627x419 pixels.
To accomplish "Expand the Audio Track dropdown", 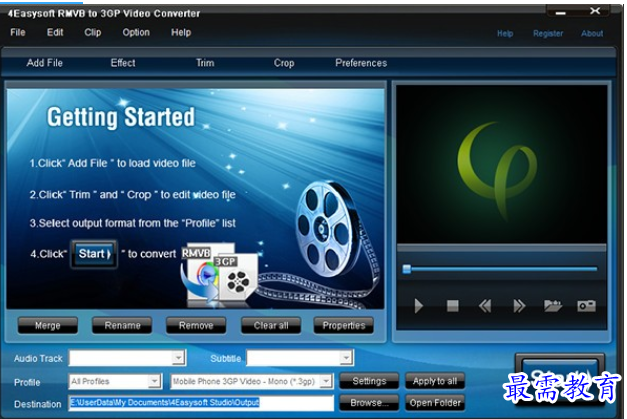I will coord(178,358).
